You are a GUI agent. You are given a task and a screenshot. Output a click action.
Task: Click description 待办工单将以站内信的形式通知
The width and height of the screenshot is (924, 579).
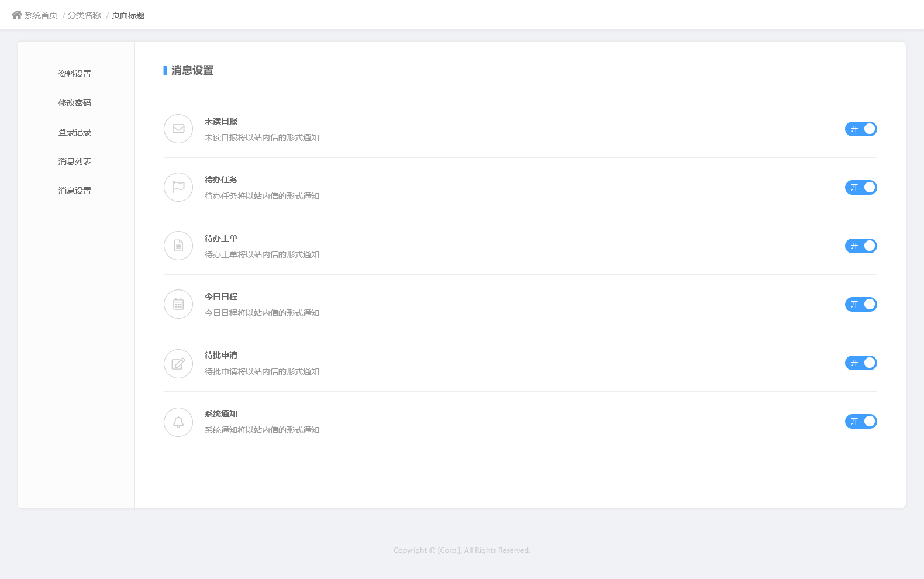point(262,254)
